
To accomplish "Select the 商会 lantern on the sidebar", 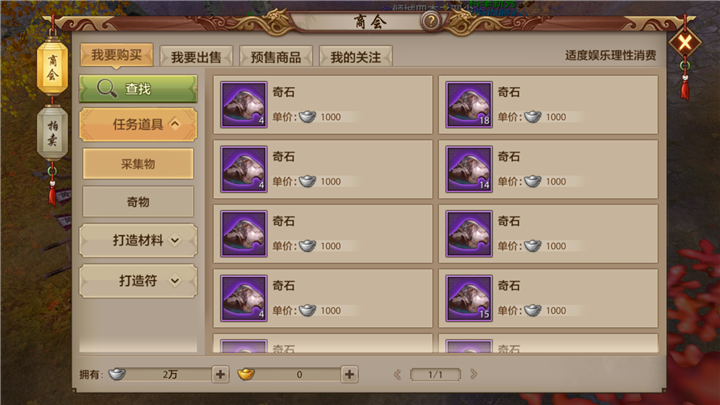I will (52, 68).
